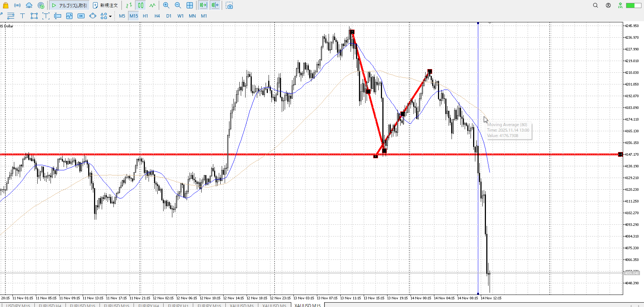
Task: Select the text label drawing tool
Action: pyautogui.click(x=22, y=16)
